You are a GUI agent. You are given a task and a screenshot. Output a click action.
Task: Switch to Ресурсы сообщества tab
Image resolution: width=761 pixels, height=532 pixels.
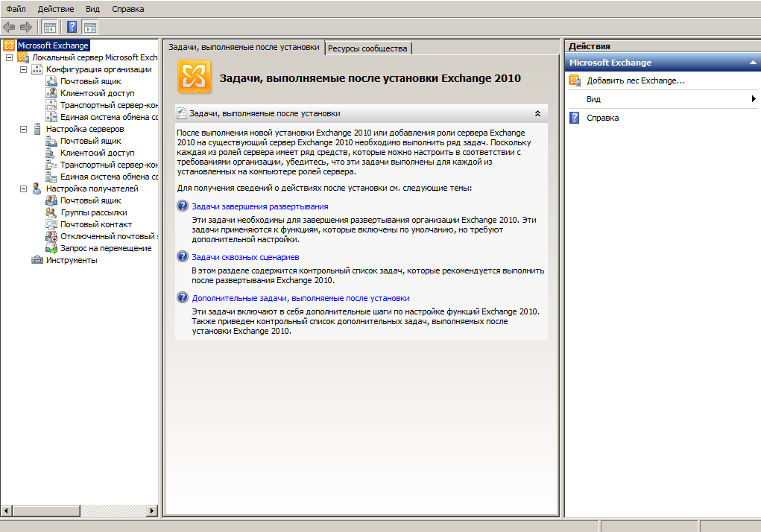point(367,48)
